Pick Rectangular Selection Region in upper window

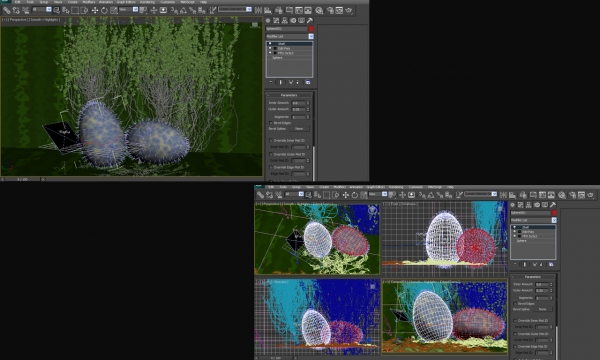[x=75, y=10]
